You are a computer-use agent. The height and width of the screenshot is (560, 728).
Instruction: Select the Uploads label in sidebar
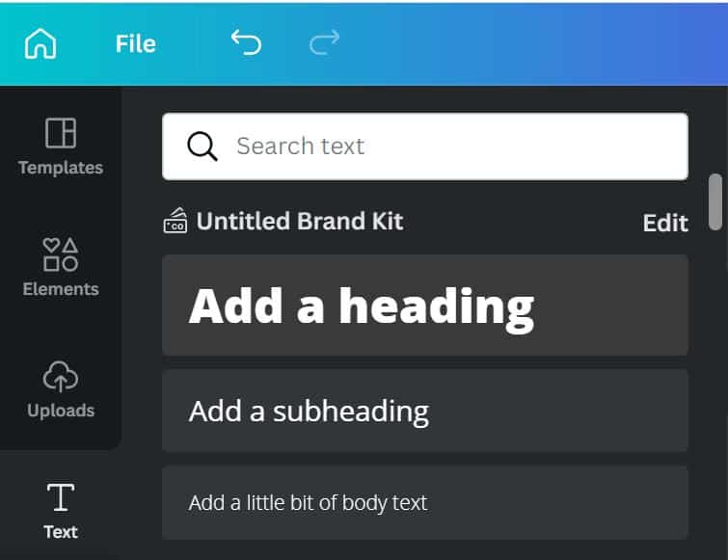(61, 411)
